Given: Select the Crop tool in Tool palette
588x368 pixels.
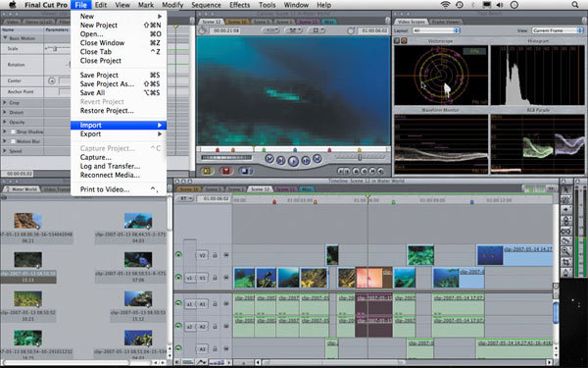Looking at the screenshot, I should pos(565,262).
